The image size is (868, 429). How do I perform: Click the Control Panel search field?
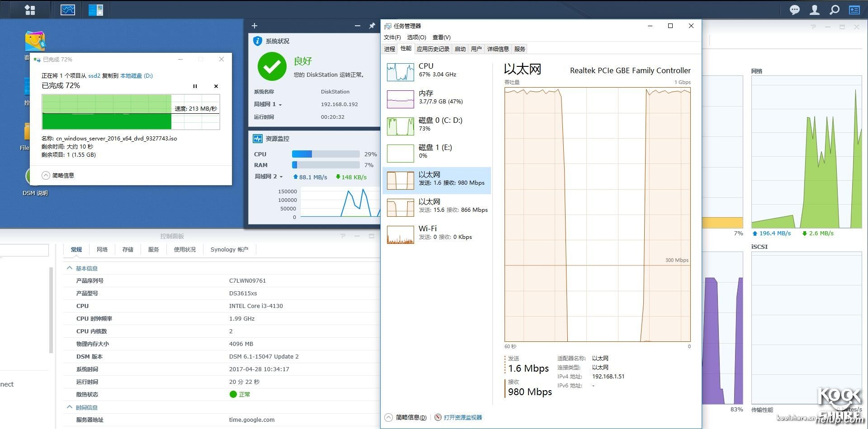pyautogui.click(x=24, y=250)
